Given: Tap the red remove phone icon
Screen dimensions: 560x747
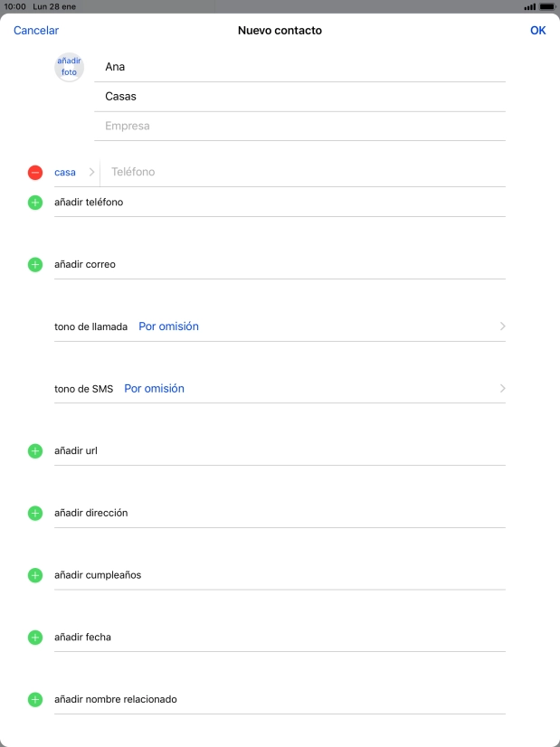Looking at the screenshot, I should coord(35,172).
